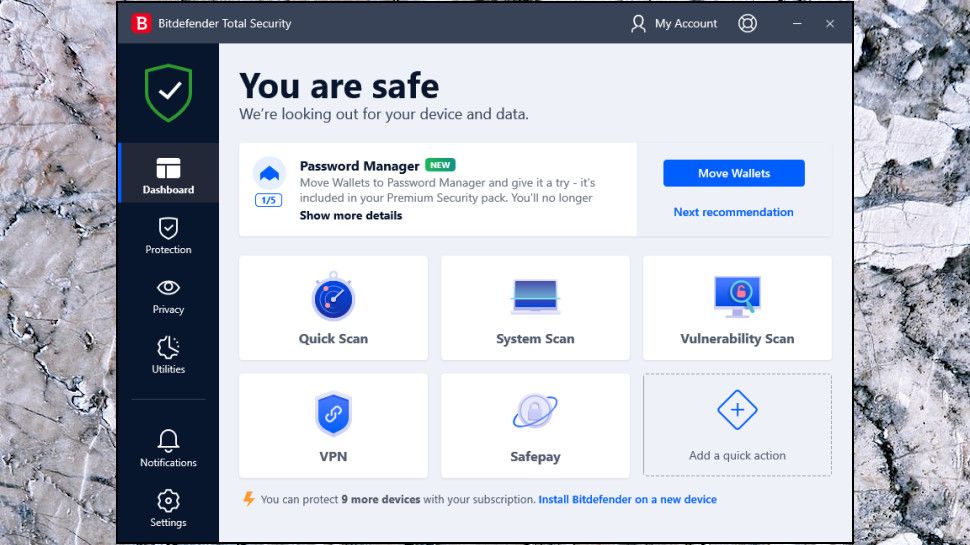
Task: Open the Dashboard section
Action: coord(168,173)
